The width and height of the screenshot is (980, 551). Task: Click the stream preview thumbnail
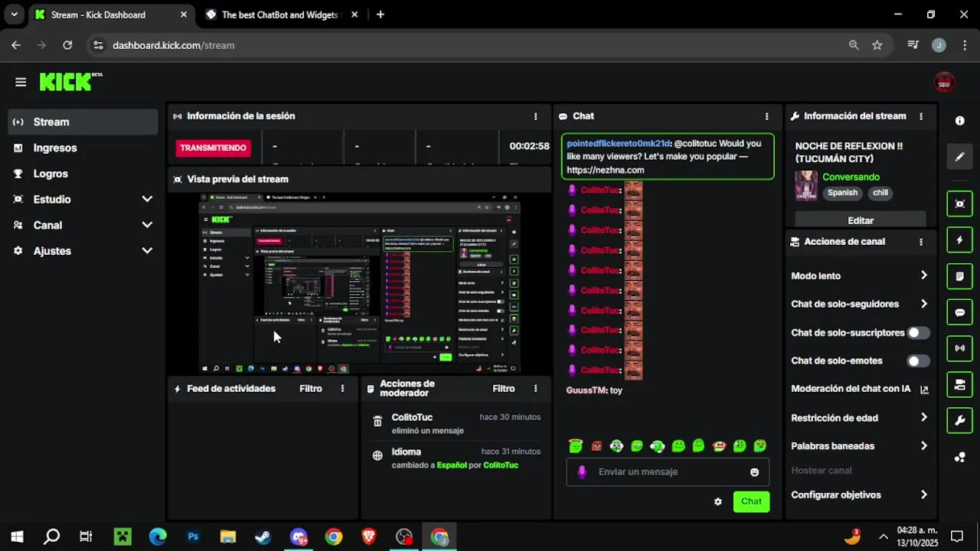[360, 283]
